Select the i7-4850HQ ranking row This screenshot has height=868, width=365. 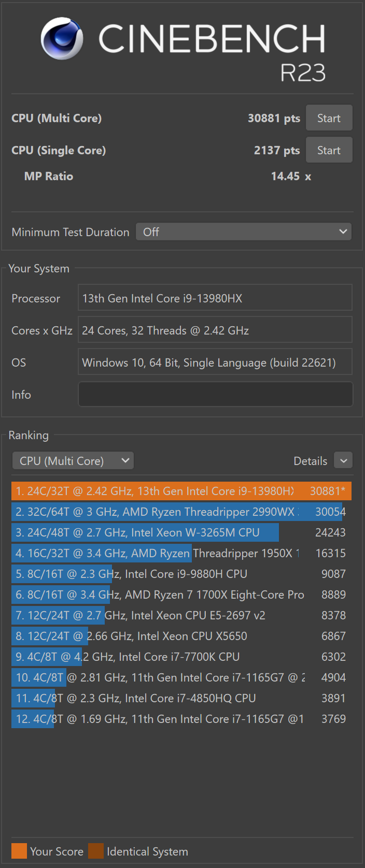181,698
